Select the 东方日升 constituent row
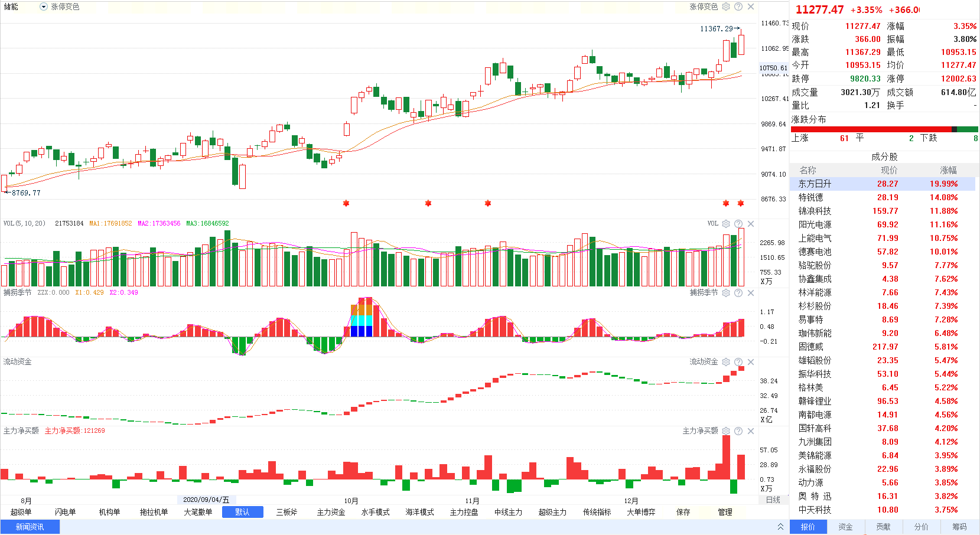The image size is (980, 535). pos(883,184)
